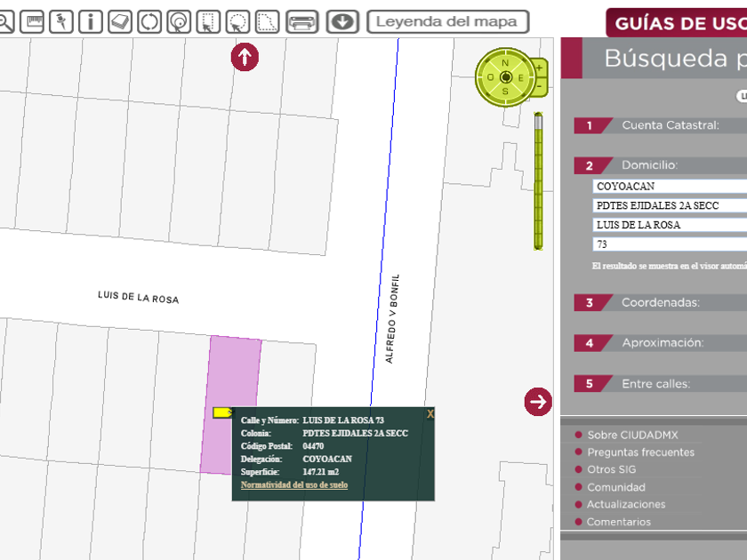Click the download arrow icon
Image resolution: width=747 pixels, height=560 pixels.
click(x=342, y=21)
